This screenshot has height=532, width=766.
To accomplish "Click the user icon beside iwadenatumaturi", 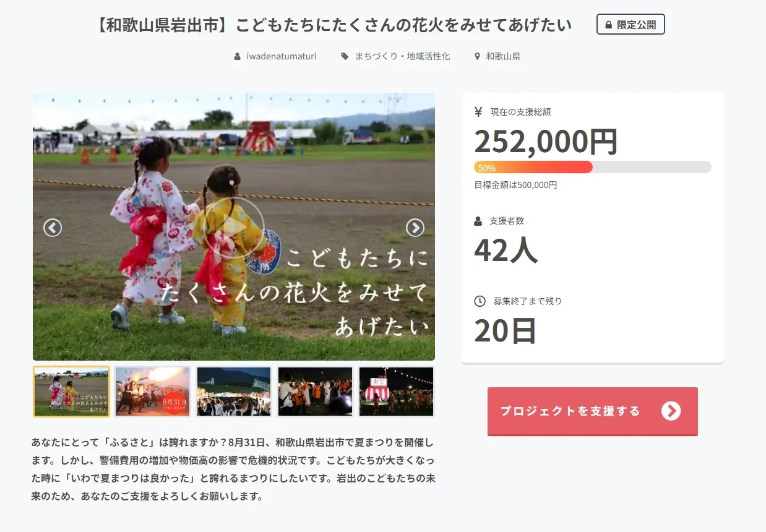I will tap(238, 56).
